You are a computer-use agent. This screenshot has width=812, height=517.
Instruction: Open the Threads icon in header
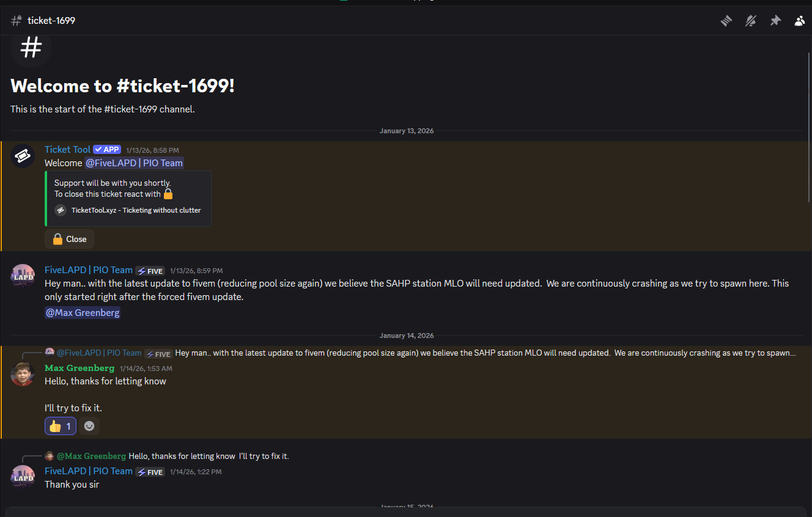tap(726, 21)
